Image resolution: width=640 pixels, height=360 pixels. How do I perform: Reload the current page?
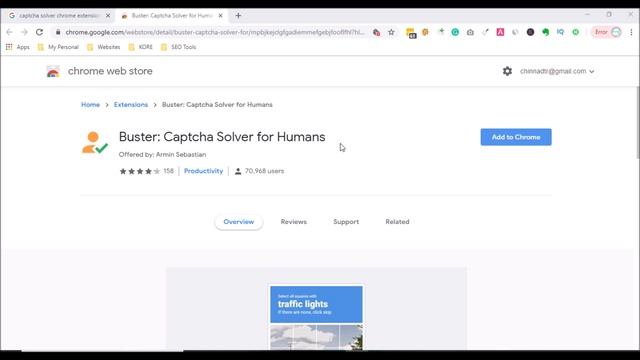[39, 32]
